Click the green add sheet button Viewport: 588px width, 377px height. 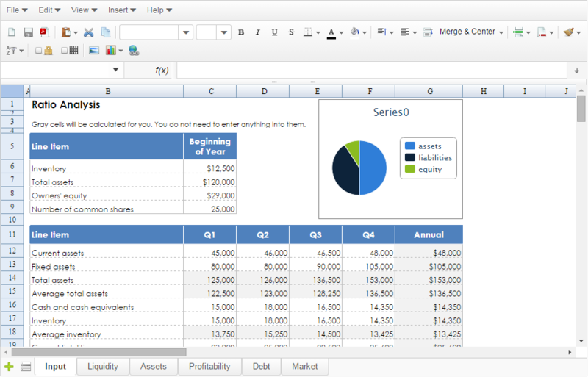coord(9,367)
